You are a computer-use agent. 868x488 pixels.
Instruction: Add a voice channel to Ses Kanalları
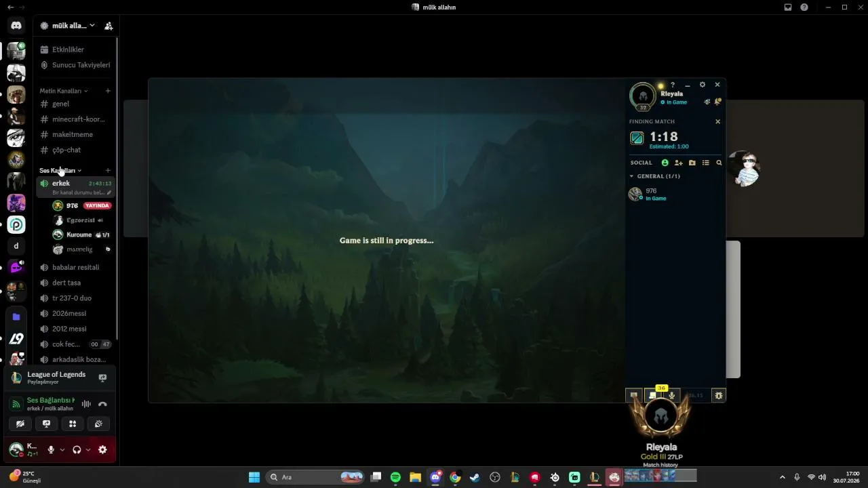click(x=108, y=170)
